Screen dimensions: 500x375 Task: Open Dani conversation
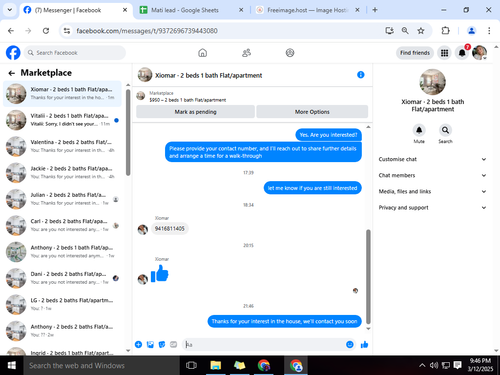point(62,278)
